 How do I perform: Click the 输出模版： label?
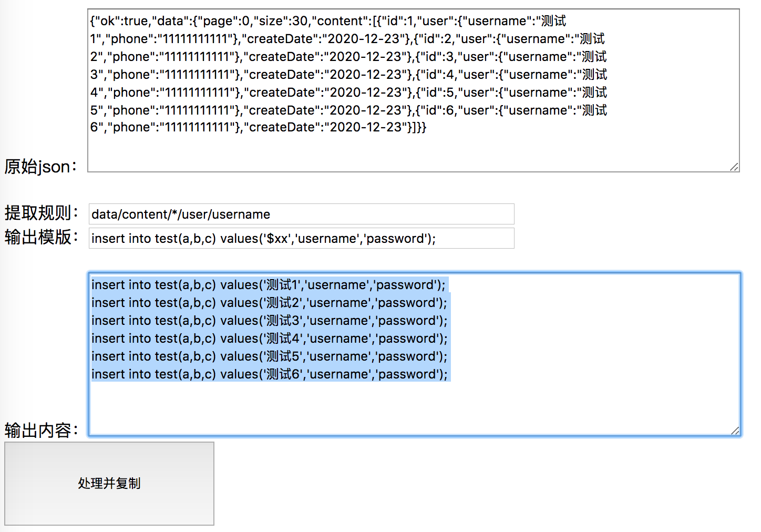[x=42, y=237]
